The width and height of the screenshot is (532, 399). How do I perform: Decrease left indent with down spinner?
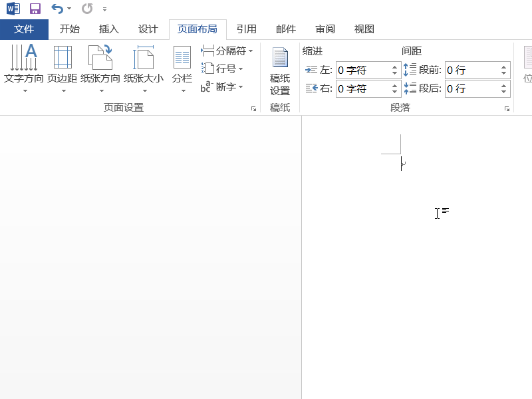pos(394,73)
